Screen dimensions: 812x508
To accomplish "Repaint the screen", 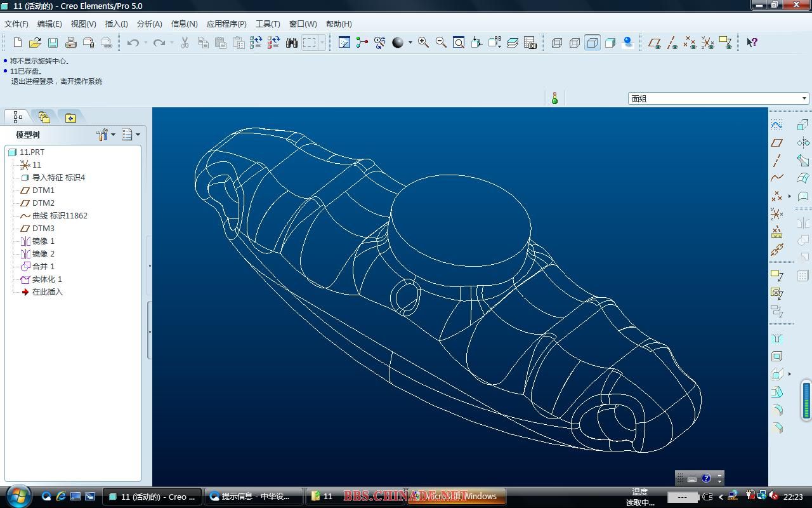I will click(344, 43).
